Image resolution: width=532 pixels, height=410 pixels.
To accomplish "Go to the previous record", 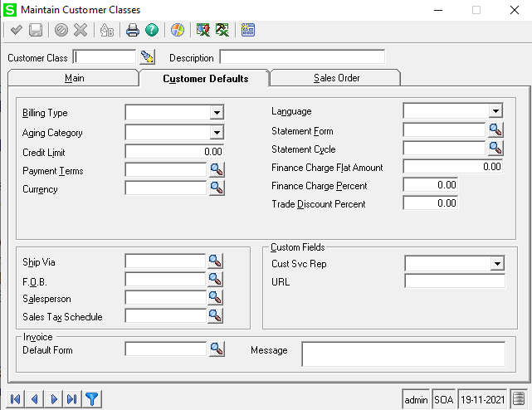I will (34, 399).
